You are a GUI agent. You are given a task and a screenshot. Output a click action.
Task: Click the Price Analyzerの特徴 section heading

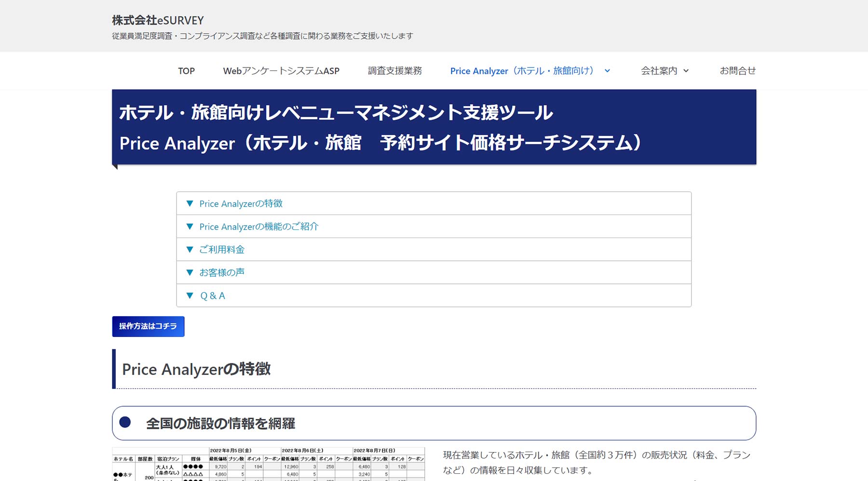pyautogui.click(x=196, y=369)
